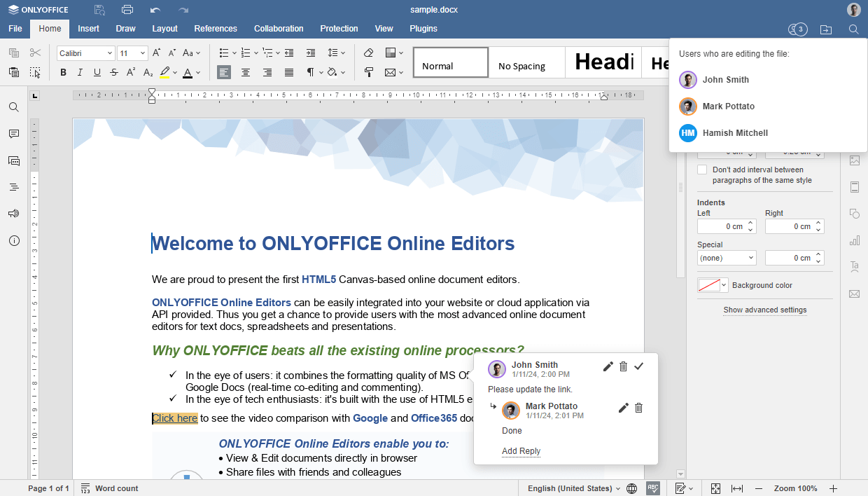Open Image settings in the right sidebar
The image size is (868, 496).
855,160
